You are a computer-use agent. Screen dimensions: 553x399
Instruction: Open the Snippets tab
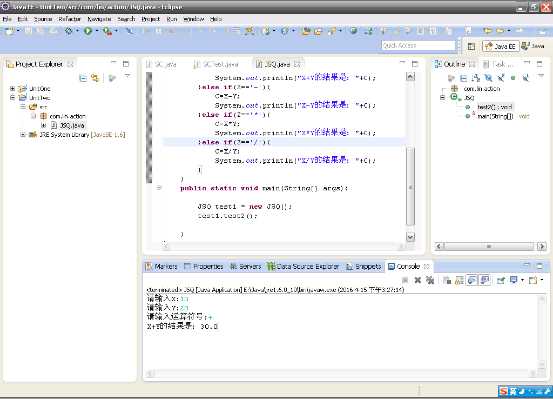364,266
